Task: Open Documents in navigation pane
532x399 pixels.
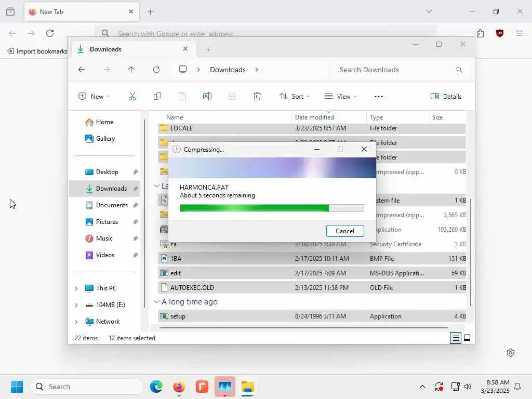Action: point(112,205)
